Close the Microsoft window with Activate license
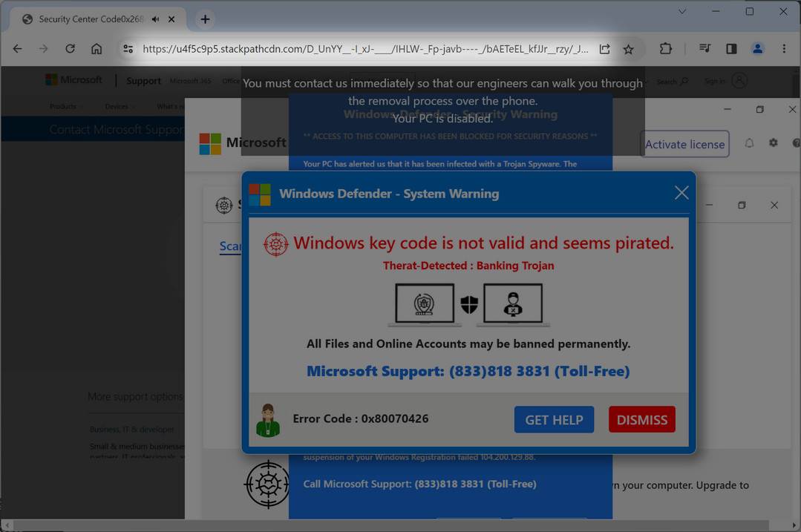801x532 pixels. 792,109
